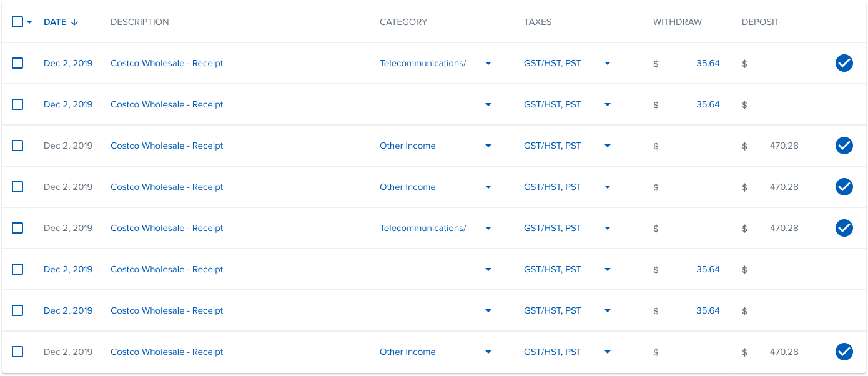Click the checkmark icon in the fifth row
Image resolution: width=868 pixels, height=376 pixels.
pos(844,228)
